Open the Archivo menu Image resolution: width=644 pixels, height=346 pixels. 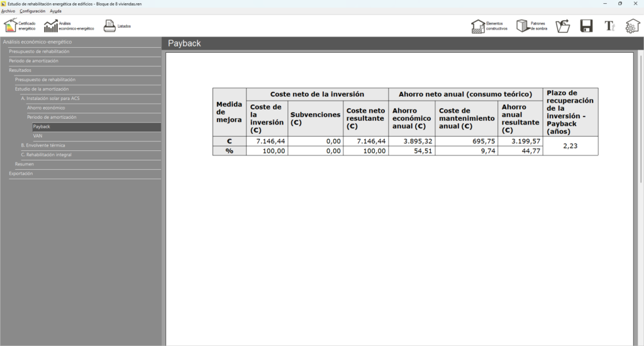click(8, 11)
